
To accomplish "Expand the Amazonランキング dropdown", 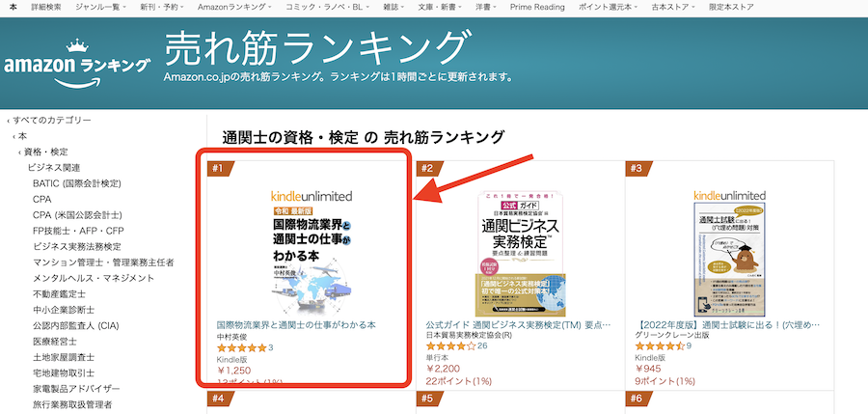I will 229,7.
